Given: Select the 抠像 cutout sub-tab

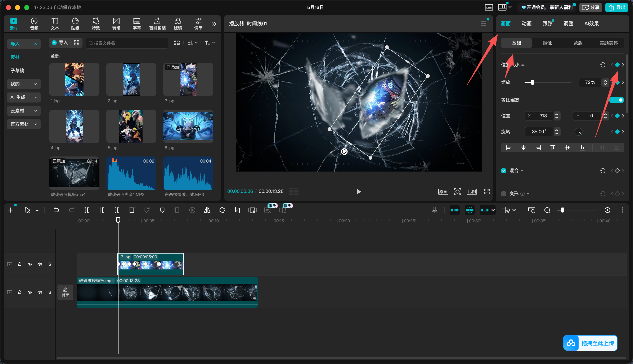Looking at the screenshot, I should 547,43.
